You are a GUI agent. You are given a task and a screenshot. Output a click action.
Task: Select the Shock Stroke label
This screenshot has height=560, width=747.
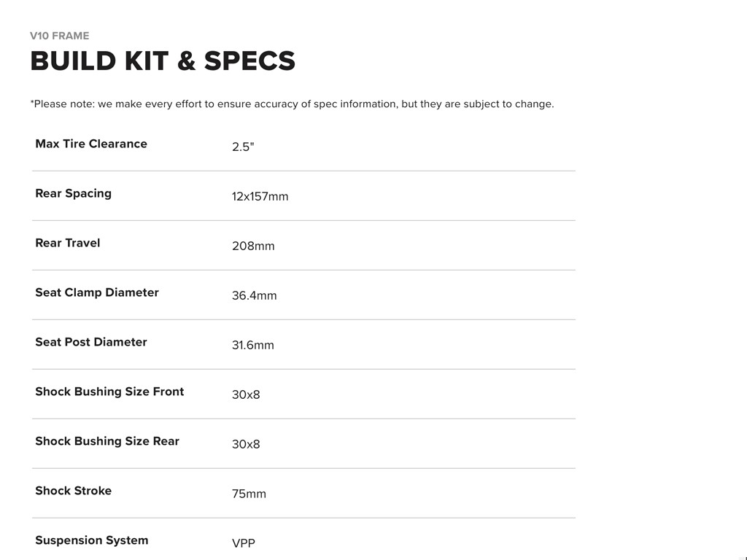(73, 491)
